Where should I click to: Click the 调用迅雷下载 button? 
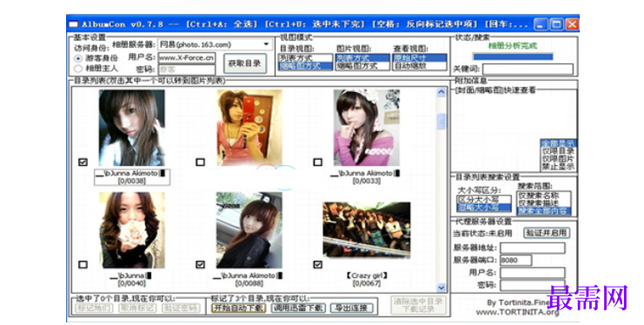298,308
